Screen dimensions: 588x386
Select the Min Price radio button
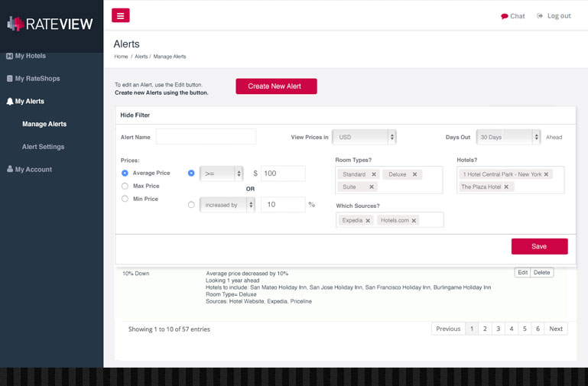tap(125, 199)
